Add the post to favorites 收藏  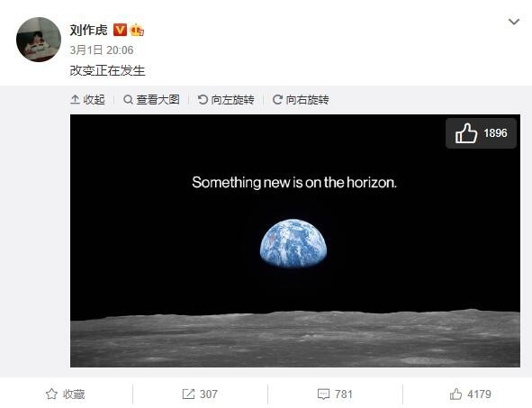(x=65, y=394)
